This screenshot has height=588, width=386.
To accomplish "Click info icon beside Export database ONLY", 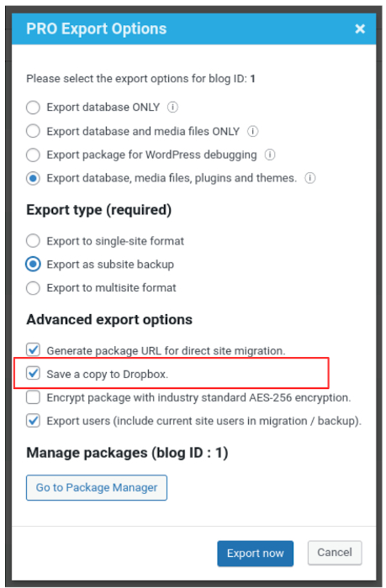I will click(172, 108).
